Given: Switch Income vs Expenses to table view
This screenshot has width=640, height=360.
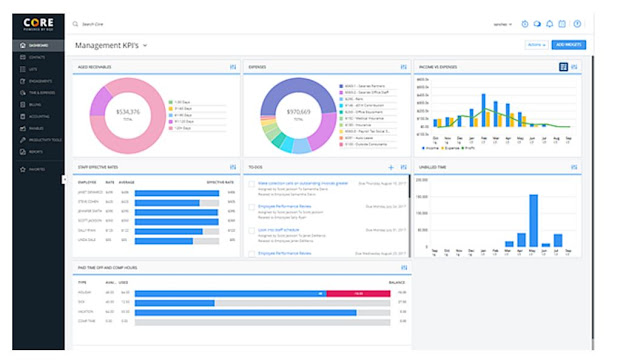Looking at the screenshot, I should tap(563, 67).
